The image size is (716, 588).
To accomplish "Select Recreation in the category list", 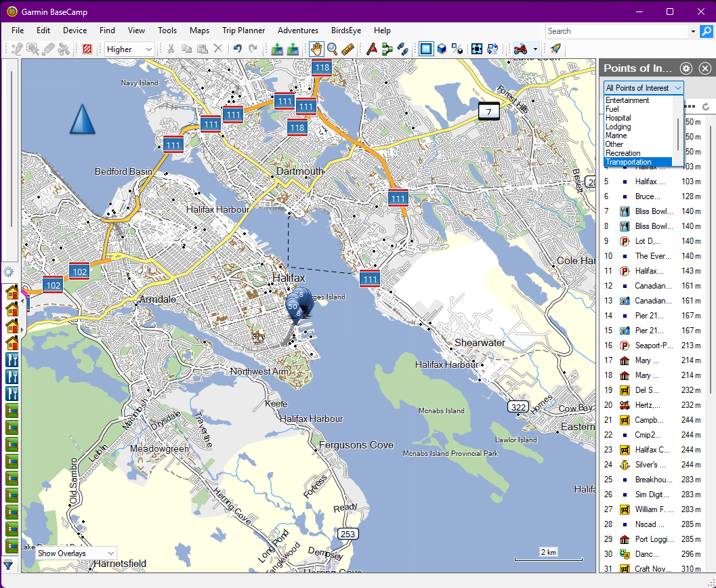I will (x=637, y=153).
